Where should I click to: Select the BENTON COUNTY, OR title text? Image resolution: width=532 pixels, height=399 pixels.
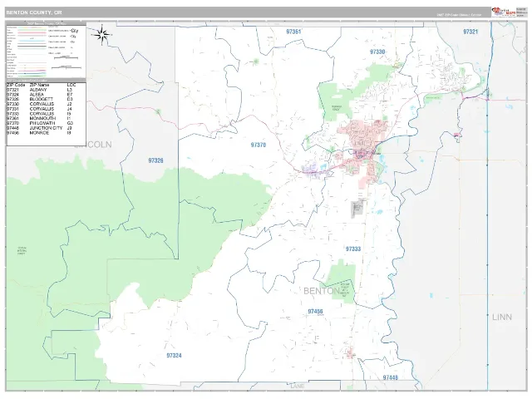click(34, 12)
